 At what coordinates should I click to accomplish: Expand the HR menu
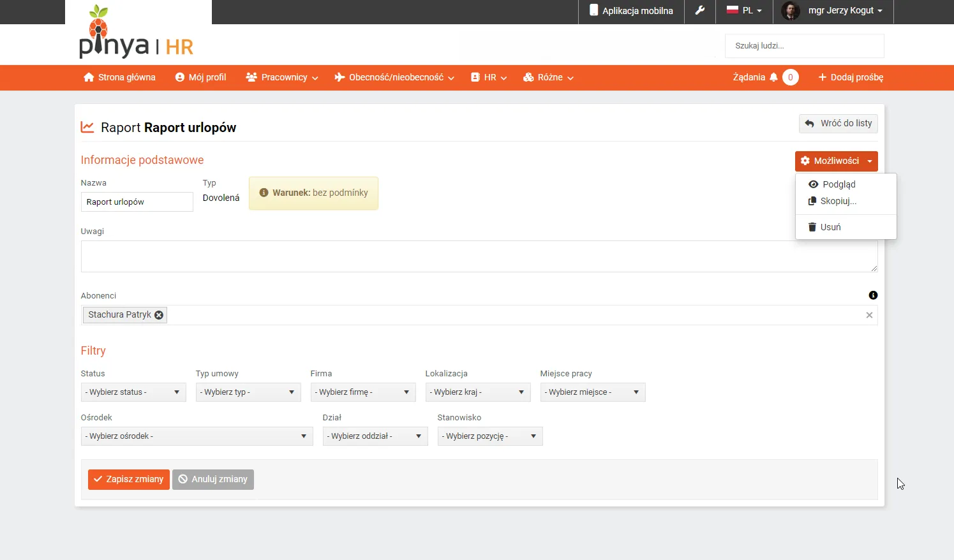pos(489,77)
